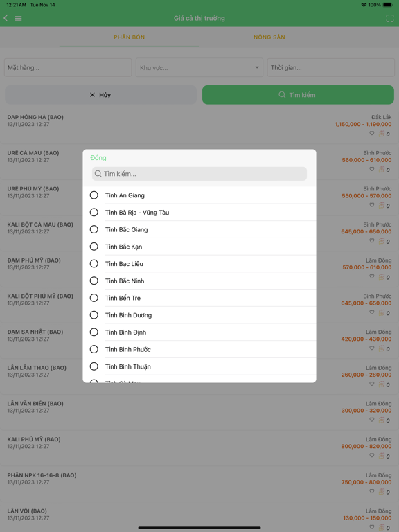This screenshot has width=399, height=532.
Task: Cancel filters with Hủy button
Action: [100, 95]
